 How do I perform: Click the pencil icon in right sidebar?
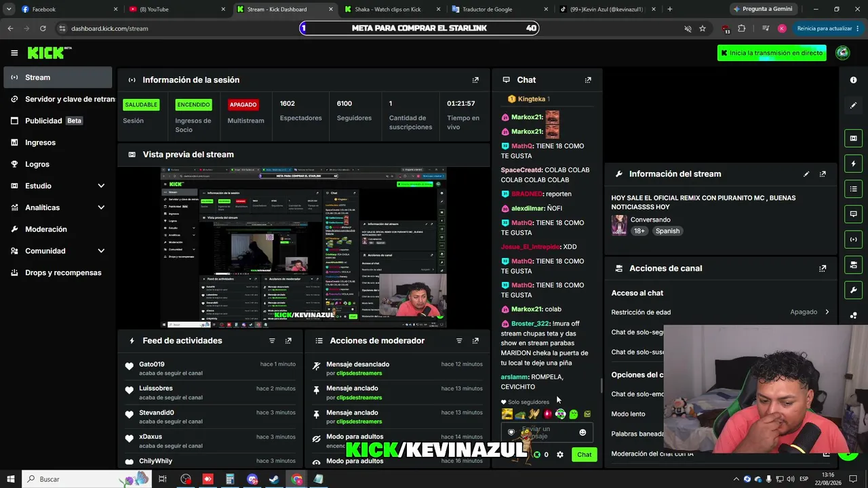coord(853,105)
